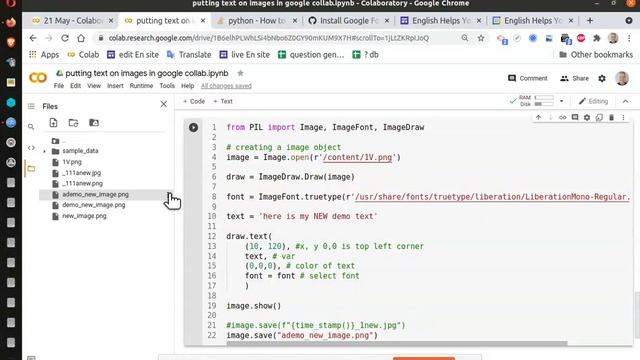This screenshot has width=640, height=360.
Task: Close the Files panel
Action: [164, 104]
